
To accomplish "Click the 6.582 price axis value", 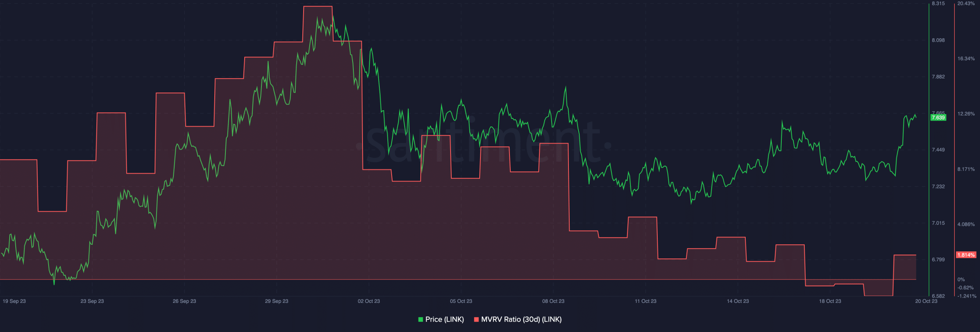I will [x=938, y=296].
